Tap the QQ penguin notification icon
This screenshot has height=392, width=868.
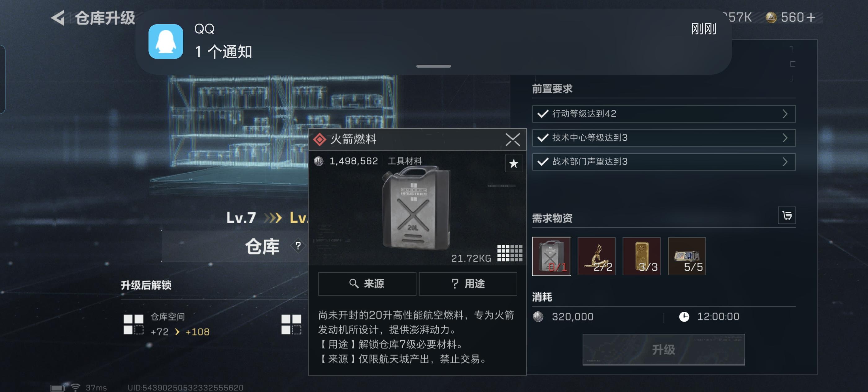point(166,42)
